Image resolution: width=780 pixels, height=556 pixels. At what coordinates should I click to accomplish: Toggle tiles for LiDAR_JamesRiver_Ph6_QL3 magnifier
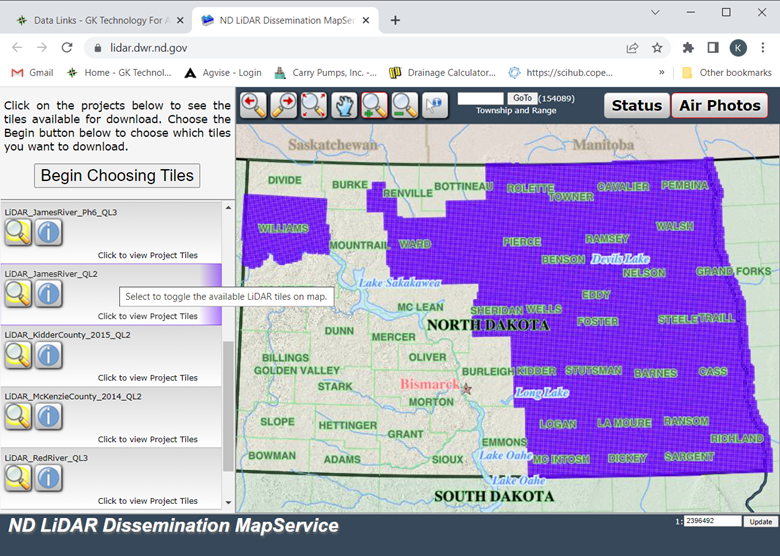18,232
